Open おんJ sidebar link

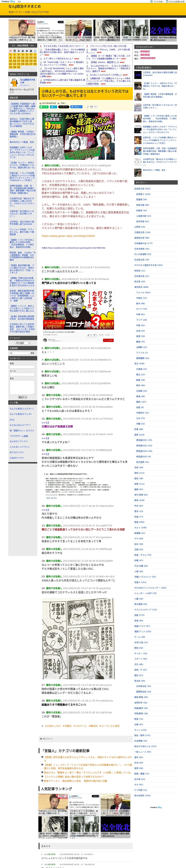point(12,420)
